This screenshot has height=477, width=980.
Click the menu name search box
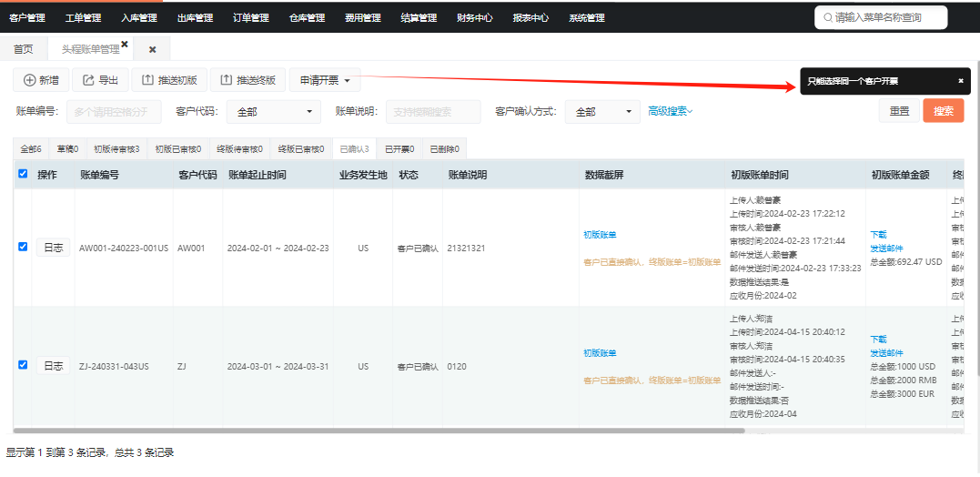click(881, 17)
